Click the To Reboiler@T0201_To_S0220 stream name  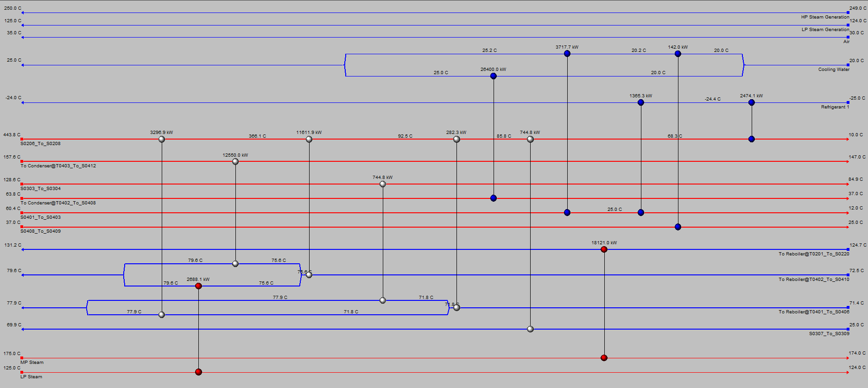814,254
